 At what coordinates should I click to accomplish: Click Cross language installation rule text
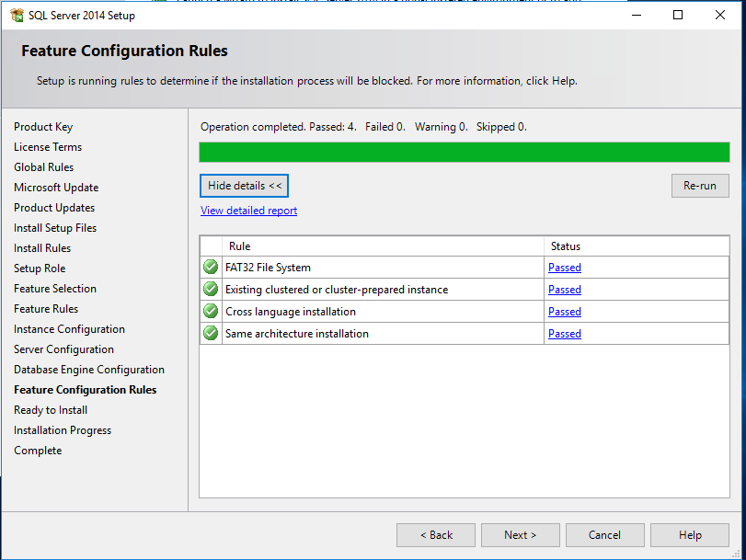(x=291, y=312)
